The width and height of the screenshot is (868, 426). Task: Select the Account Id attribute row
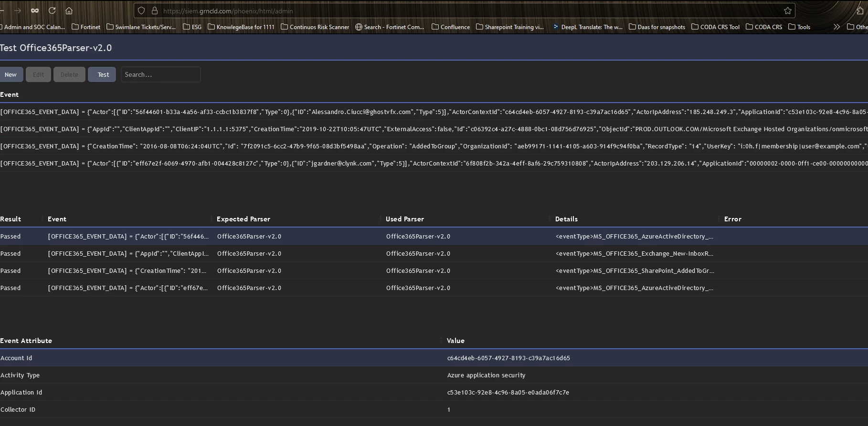(434, 358)
